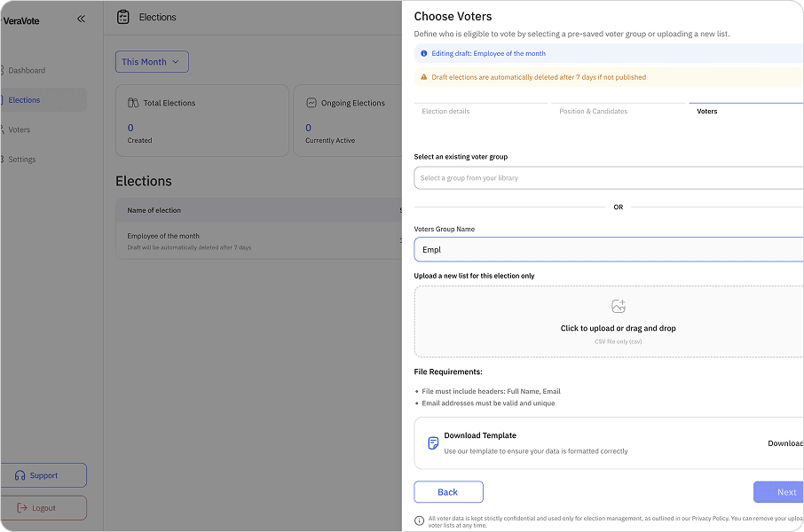The image size is (804, 532).
Task: Click the Support headset icon
Action: pos(21,474)
